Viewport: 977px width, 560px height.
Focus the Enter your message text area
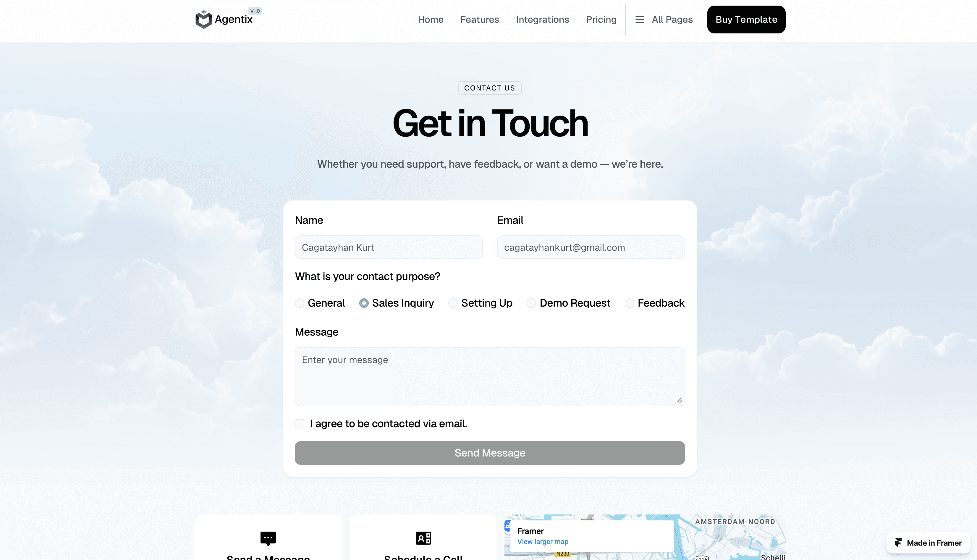click(x=490, y=376)
